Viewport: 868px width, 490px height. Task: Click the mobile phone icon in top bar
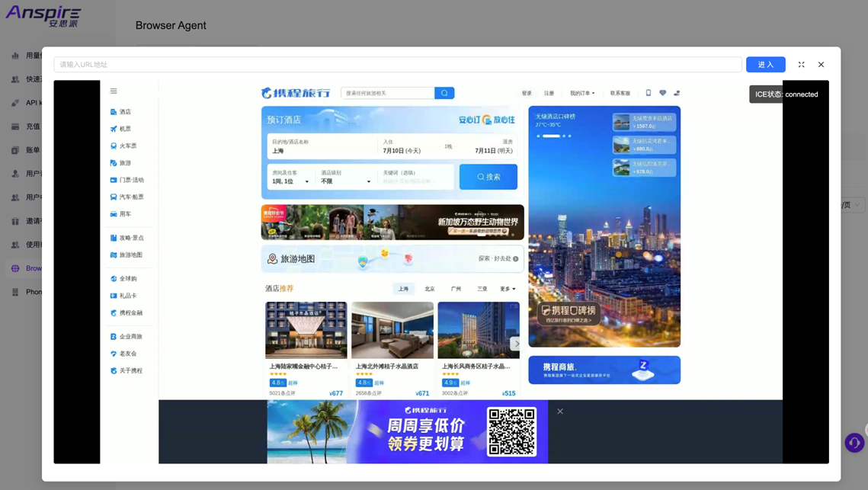click(x=649, y=93)
